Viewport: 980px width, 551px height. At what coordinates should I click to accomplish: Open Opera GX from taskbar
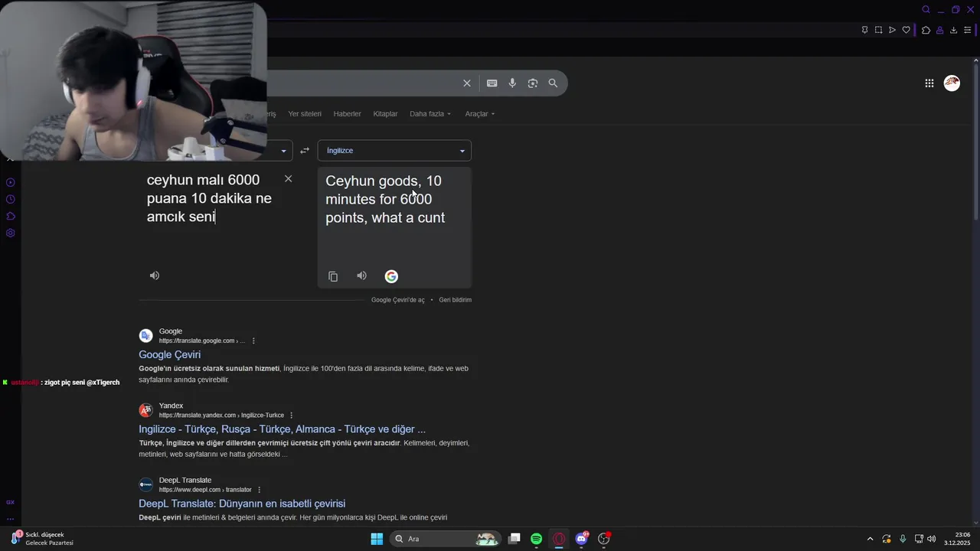tap(560, 539)
